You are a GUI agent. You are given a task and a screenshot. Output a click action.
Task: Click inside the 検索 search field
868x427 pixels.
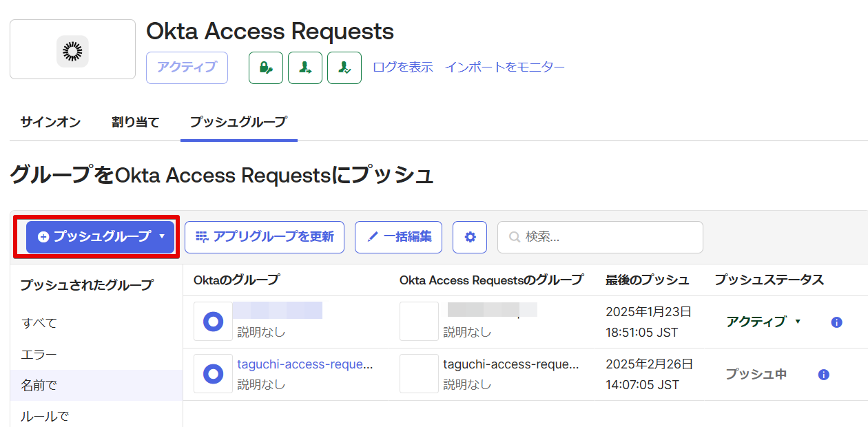pyautogui.click(x=599, y=237)
